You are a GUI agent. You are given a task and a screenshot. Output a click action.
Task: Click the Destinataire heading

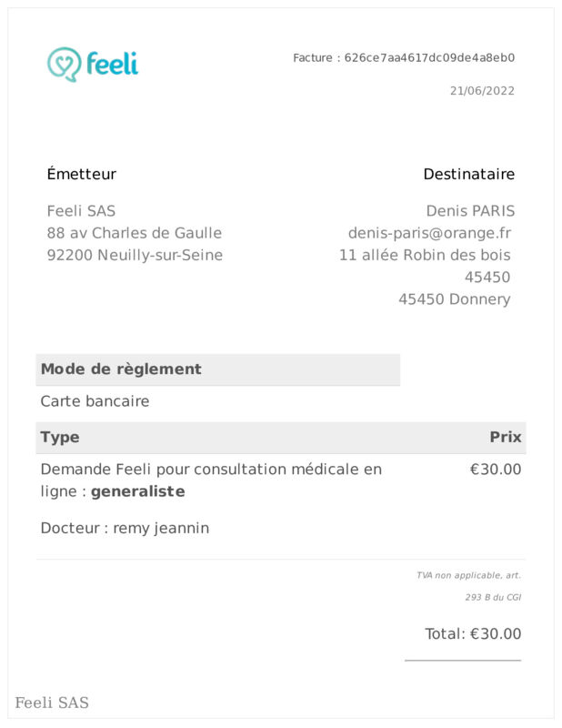[x=468, y=174]
